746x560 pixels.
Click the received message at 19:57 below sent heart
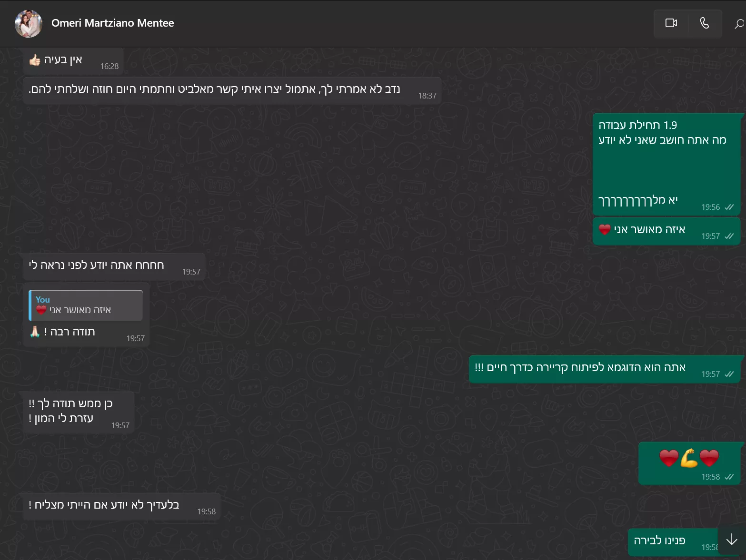tap(114, 266)
